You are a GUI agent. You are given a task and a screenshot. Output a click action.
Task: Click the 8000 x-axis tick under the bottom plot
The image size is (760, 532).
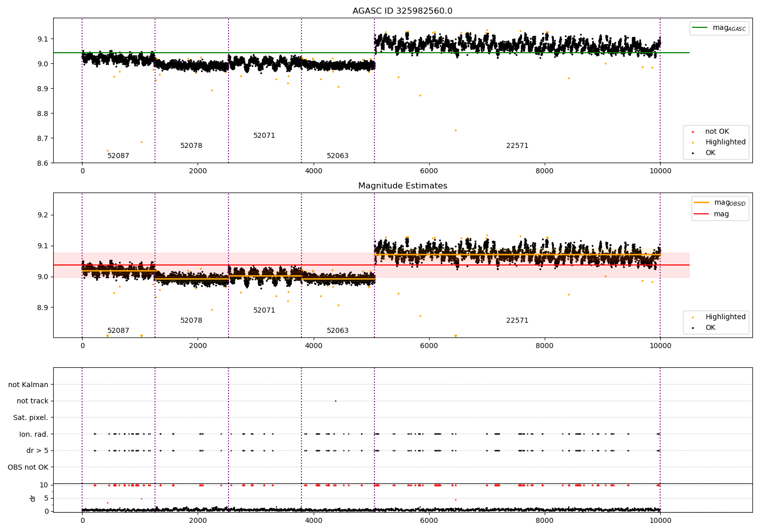point(545,520)
